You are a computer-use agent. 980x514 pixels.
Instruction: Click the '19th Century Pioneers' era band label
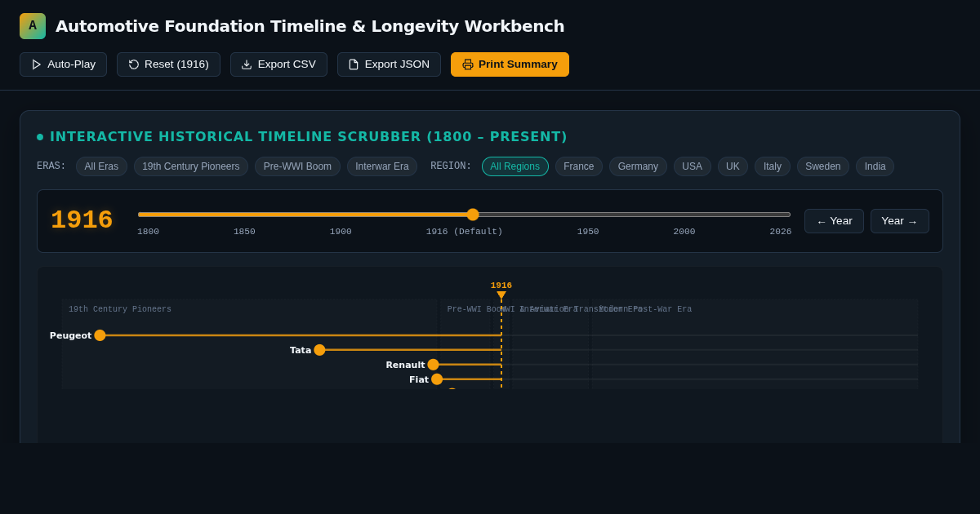(120, 310)
